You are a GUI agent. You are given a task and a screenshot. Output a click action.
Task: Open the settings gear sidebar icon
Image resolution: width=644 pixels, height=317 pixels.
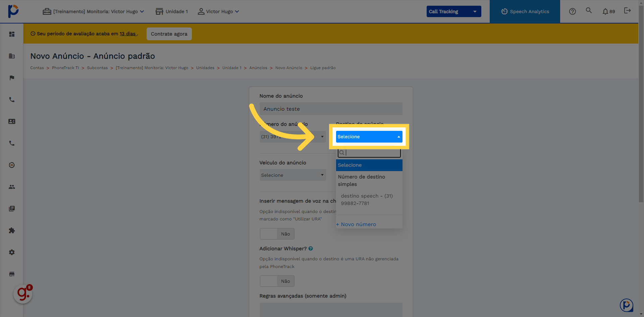coord(12,252)
